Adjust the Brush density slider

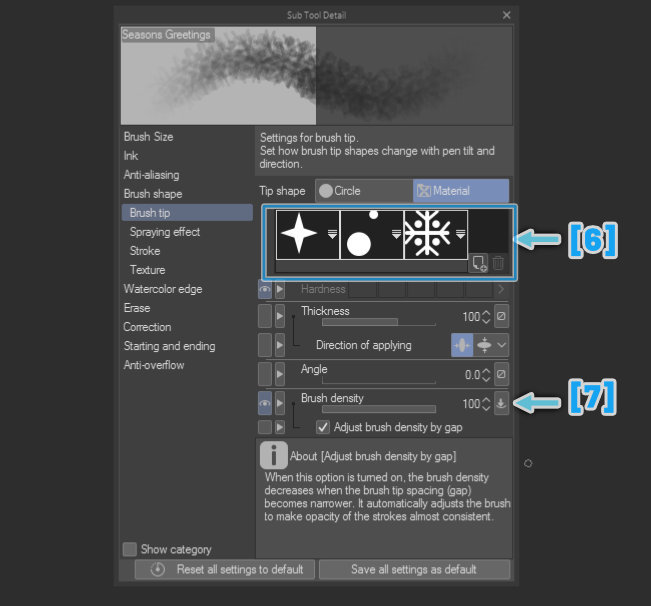[379, 409]
